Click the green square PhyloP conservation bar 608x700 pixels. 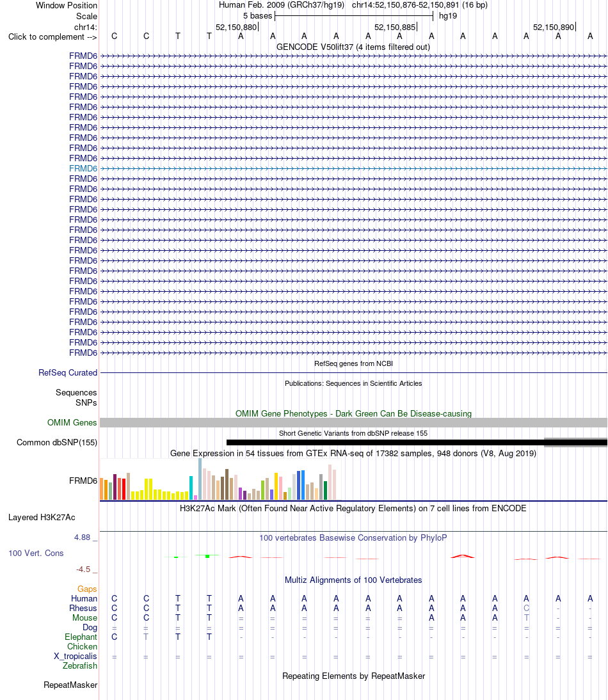click(207, 556)
